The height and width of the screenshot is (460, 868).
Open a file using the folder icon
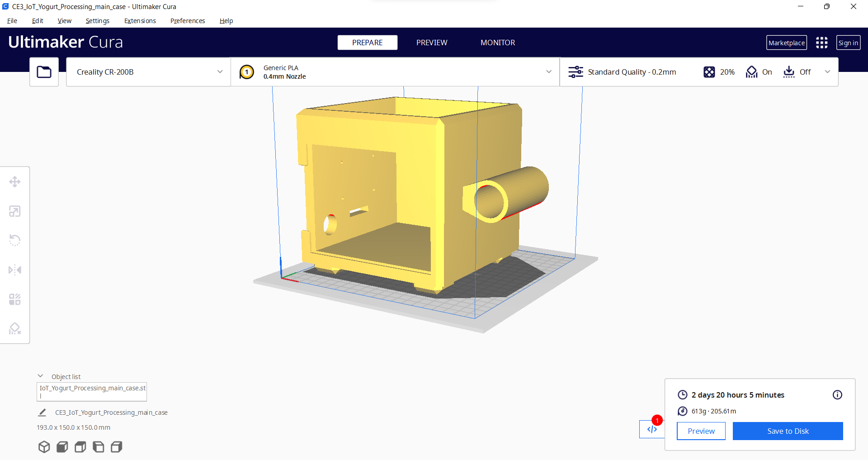click(44, 71)
